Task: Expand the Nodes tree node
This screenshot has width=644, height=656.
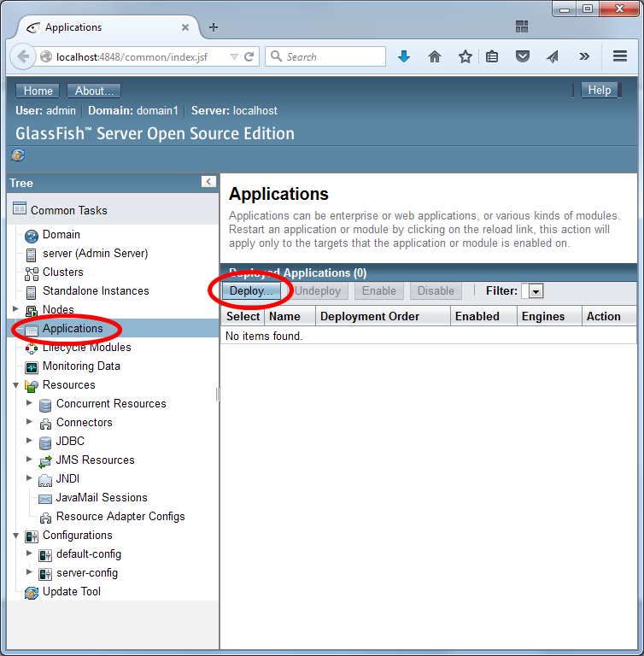Action: point(15,309)
